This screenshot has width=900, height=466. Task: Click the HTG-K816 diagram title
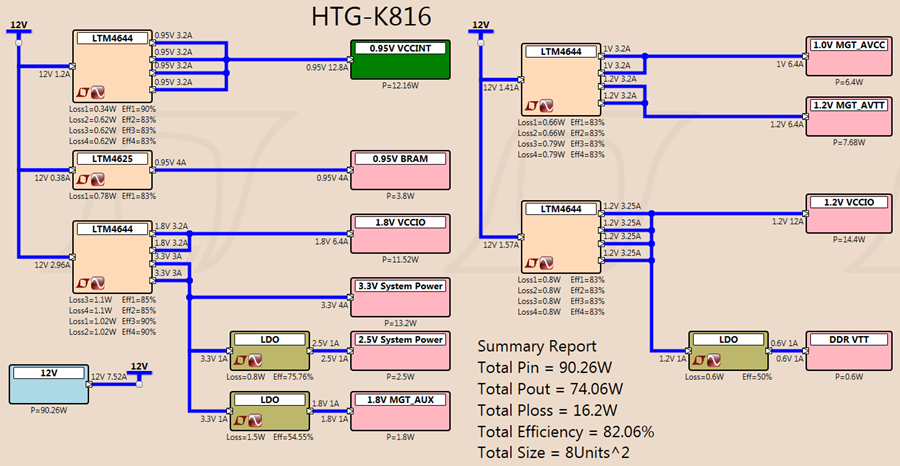(371, 17)
